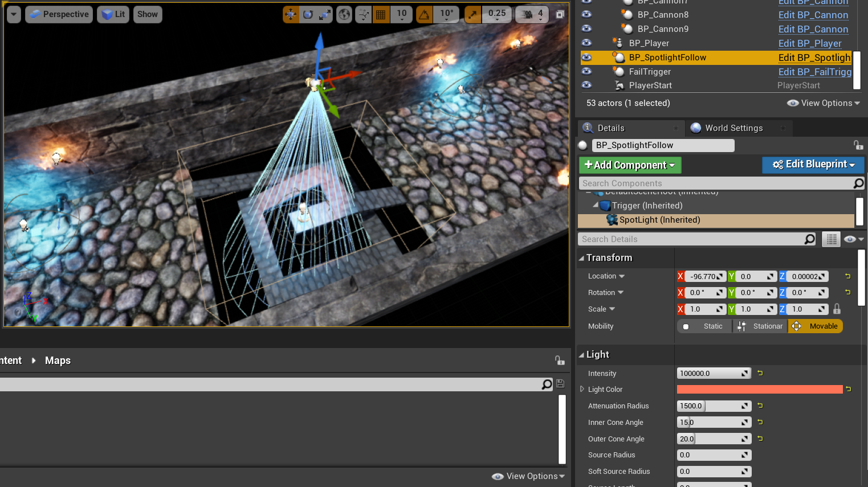Screen dimensions: 868x487
Task: Open the Perspective view mode menu
Action: [59, 14]
